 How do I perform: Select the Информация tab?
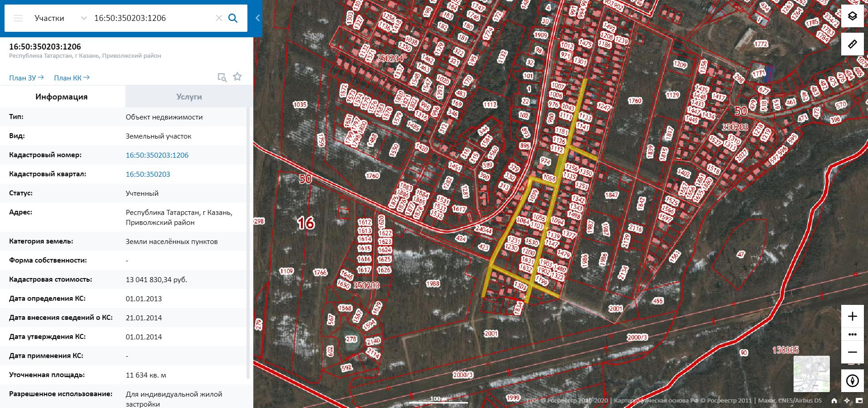tap(62, 97)
